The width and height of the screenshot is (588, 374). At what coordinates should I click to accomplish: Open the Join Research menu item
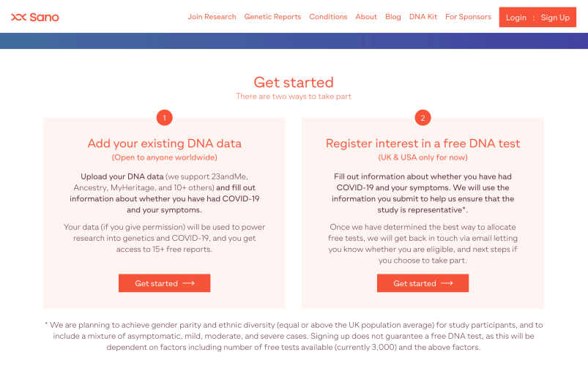pos(212,17)
